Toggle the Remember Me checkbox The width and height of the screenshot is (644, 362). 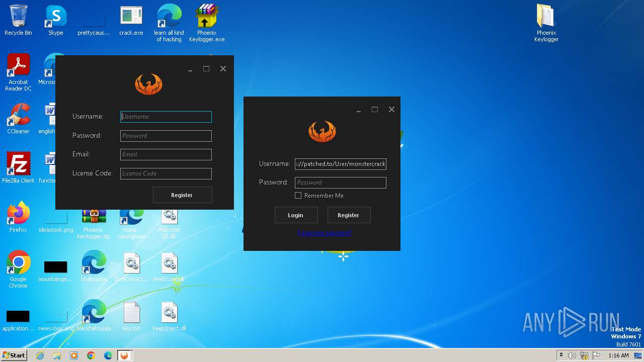(x=298, y=196)
